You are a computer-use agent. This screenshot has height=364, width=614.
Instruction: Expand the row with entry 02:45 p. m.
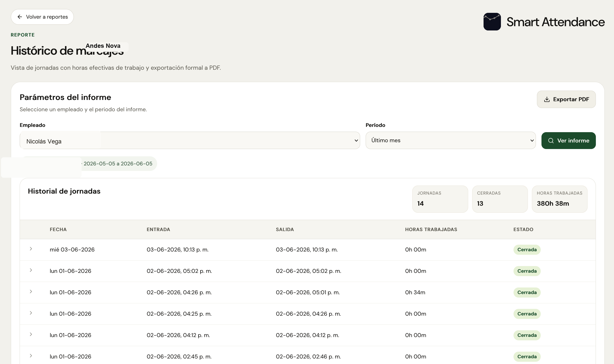31,356
